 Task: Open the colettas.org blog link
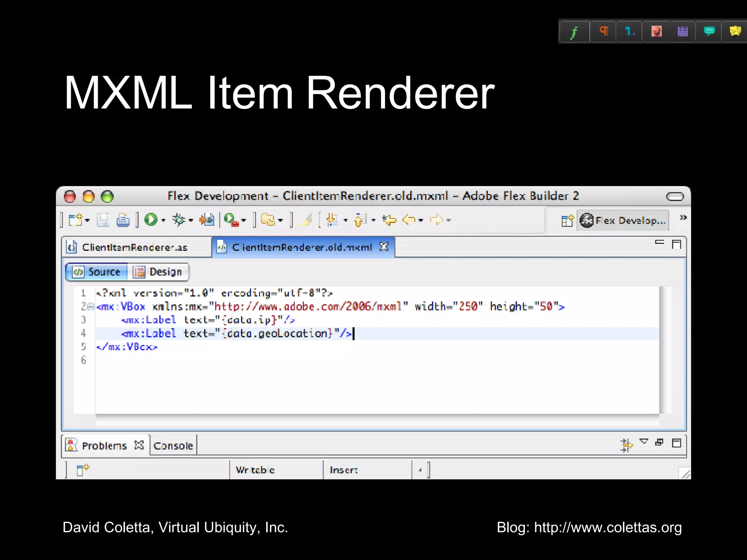[x=608, y=528]
